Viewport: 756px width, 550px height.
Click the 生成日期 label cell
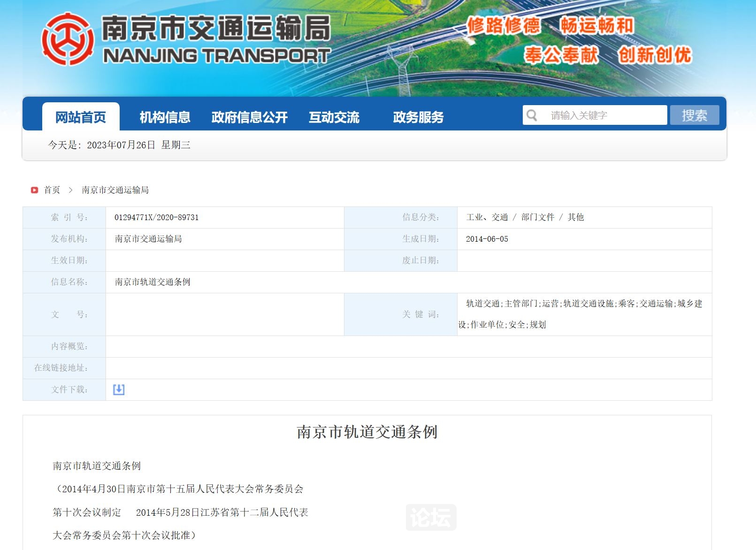401,239
